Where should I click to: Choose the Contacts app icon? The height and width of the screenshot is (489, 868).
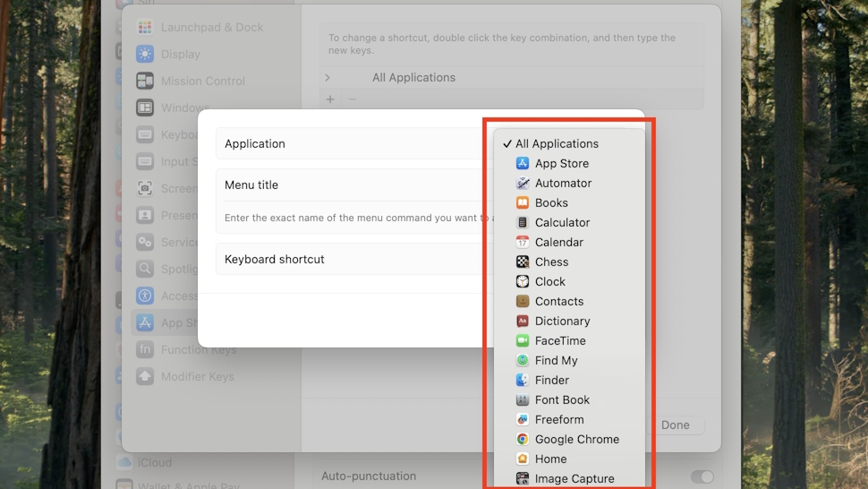click(522, 301)
